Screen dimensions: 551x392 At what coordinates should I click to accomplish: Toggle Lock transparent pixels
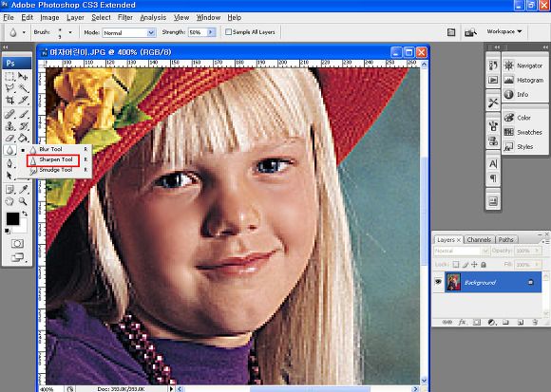click(456, 265)
